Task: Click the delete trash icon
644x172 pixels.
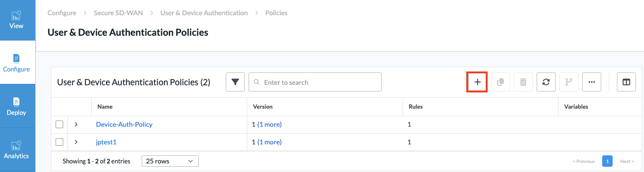Action: point(523,82)
